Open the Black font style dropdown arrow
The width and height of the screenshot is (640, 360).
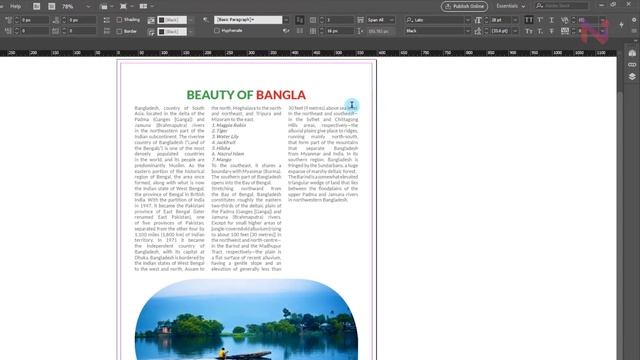tap(468, 31)
